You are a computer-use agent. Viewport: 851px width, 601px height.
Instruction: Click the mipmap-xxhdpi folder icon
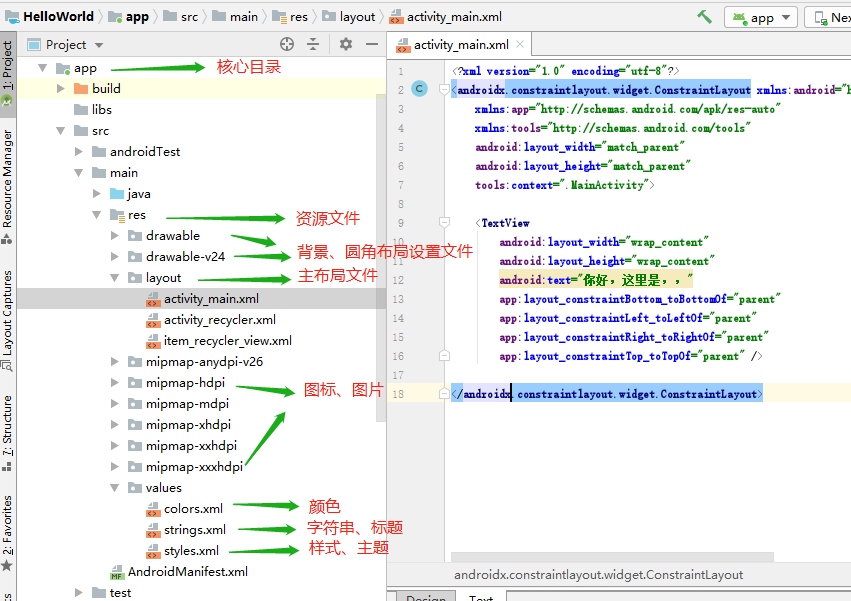(135, 446)
